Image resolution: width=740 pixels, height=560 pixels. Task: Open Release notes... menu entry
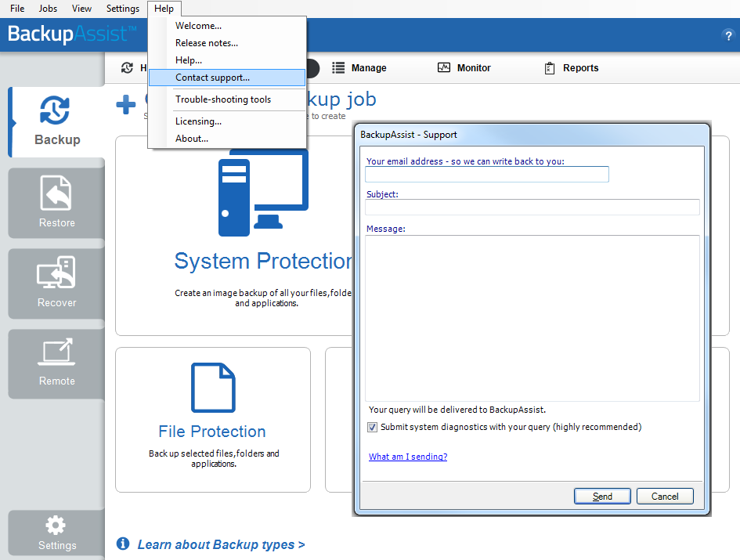pos(226,43)
